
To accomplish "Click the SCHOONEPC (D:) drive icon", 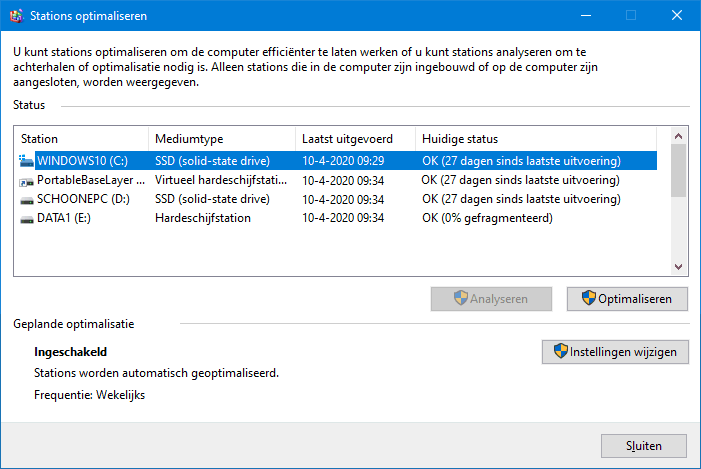I will tap(26, 200).
